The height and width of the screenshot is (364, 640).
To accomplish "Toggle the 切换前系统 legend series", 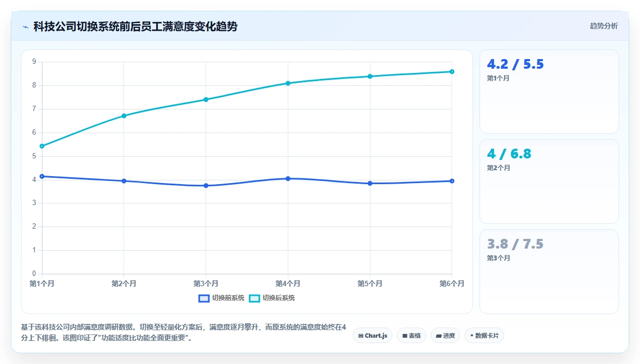I will pyautogui.click(x=221, y=298).
